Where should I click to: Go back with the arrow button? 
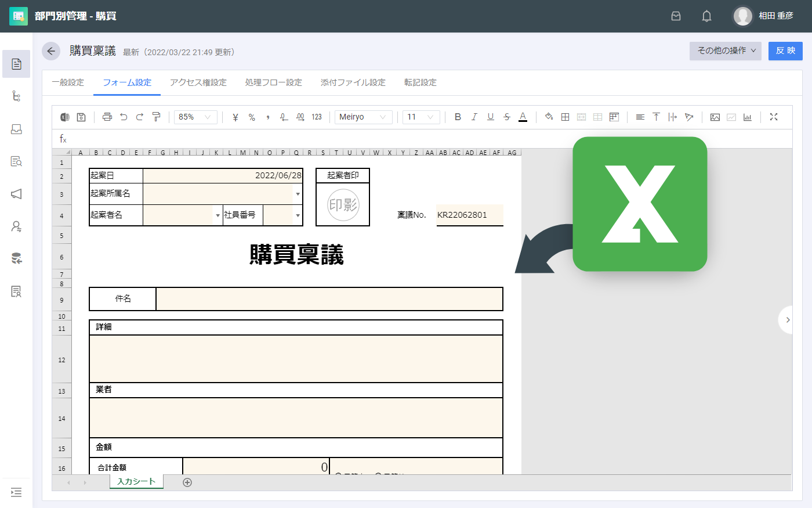pos(51,51)
